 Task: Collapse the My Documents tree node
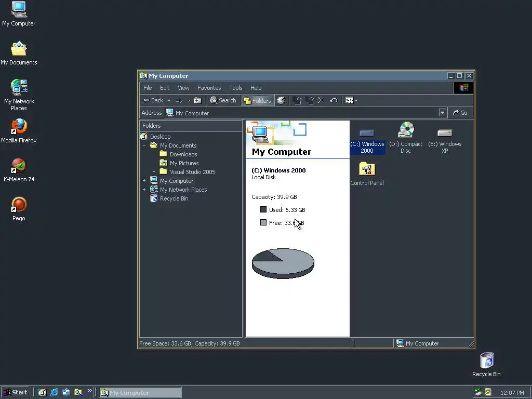[144, 145]
